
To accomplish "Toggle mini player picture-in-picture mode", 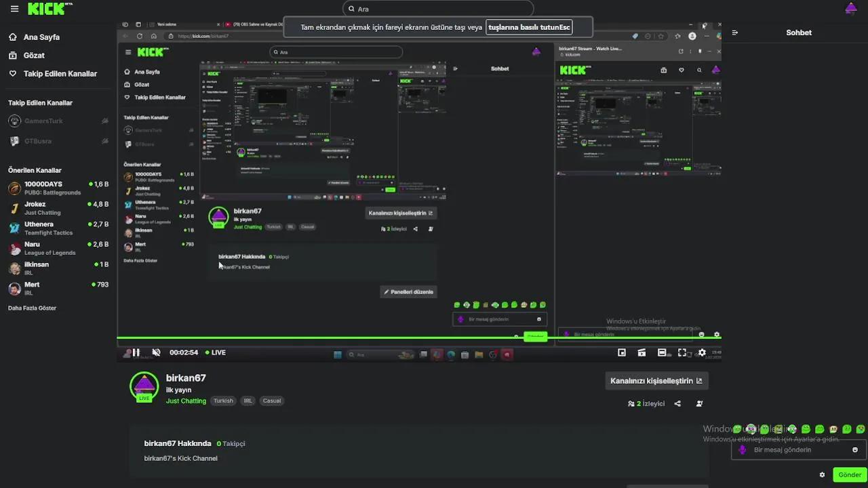I will [622, 352].
